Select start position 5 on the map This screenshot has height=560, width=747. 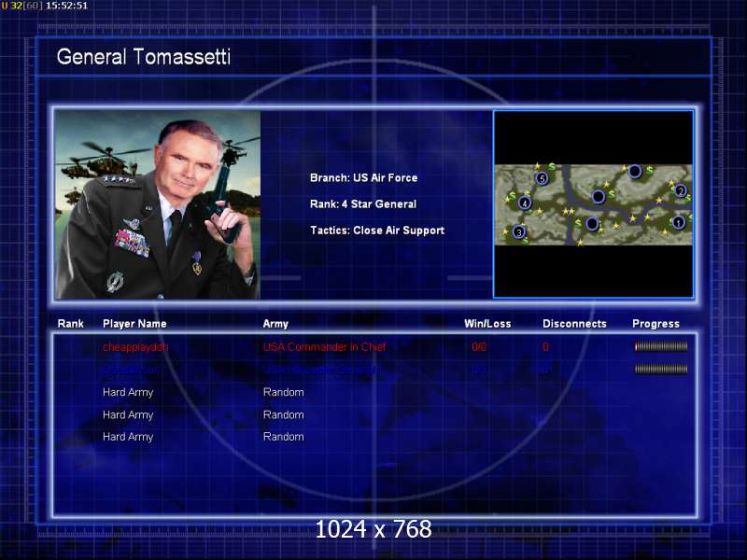[542, 178]
